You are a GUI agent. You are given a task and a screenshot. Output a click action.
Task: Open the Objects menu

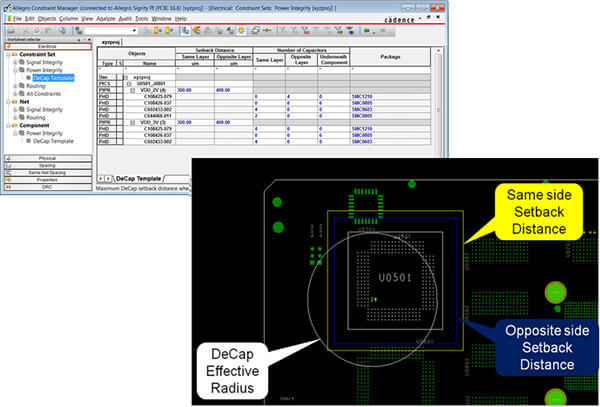(47, 18)
